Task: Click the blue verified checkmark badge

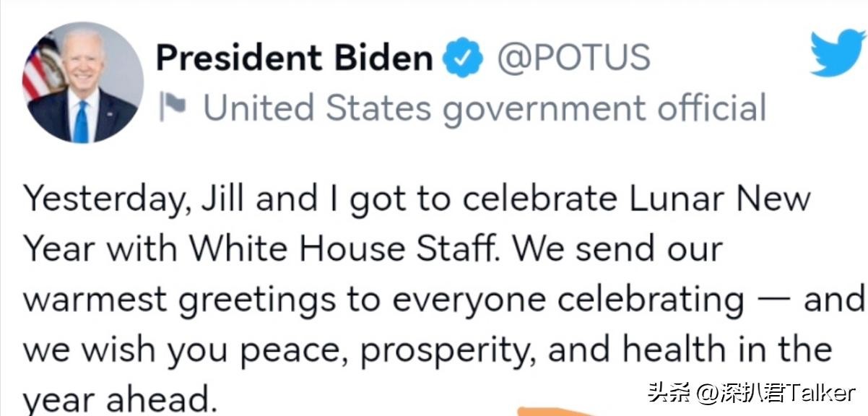Action: [462, 58]
